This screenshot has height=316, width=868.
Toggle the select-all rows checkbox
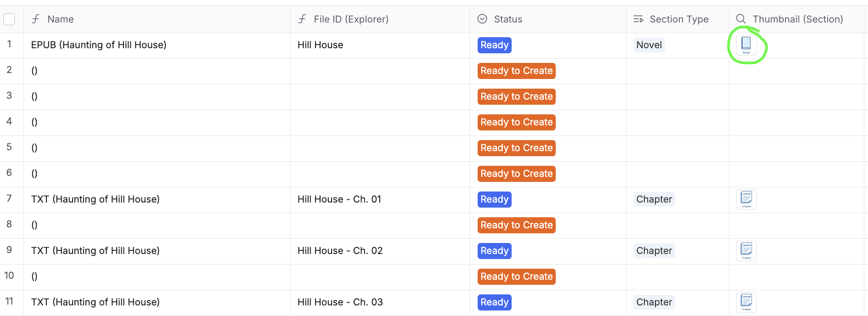(x=9, y=19)
